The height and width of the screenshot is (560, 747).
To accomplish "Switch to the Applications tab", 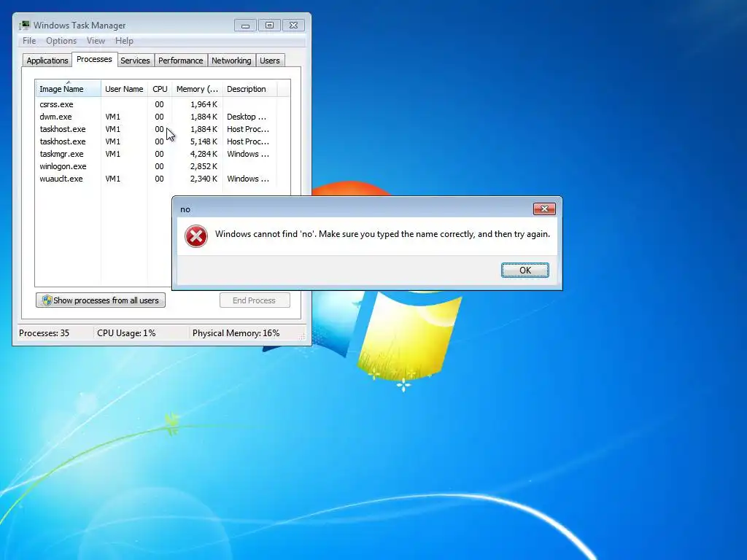I will [47, 61].
